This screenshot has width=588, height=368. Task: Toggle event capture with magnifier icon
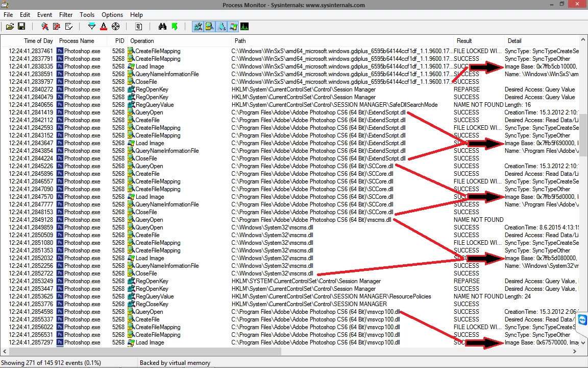click(x=45, y=26)
